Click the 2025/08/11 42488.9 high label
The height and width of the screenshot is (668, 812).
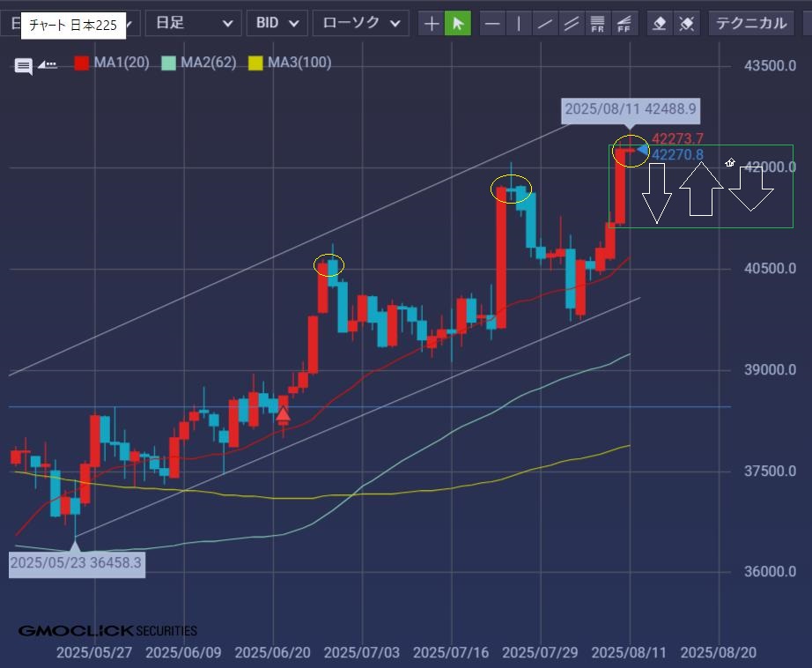point(631,109)
